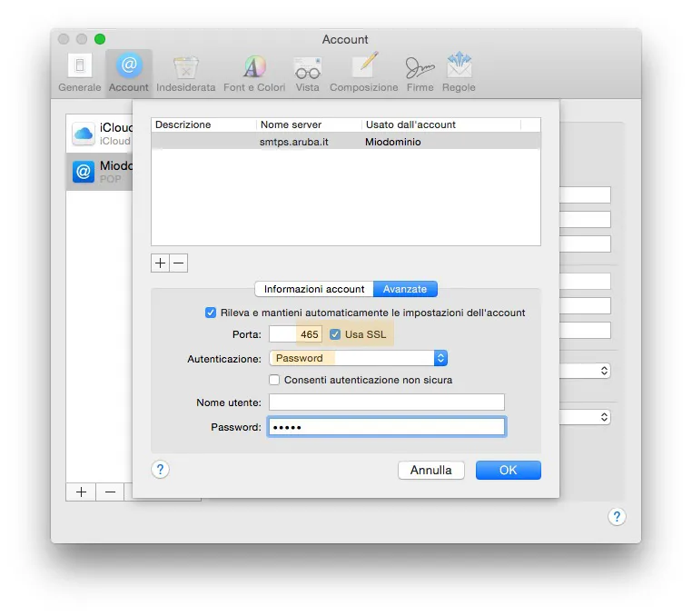Click the Usato dall'account column header
The width and height of the screenshot is (692, 616).
point(441,124)
